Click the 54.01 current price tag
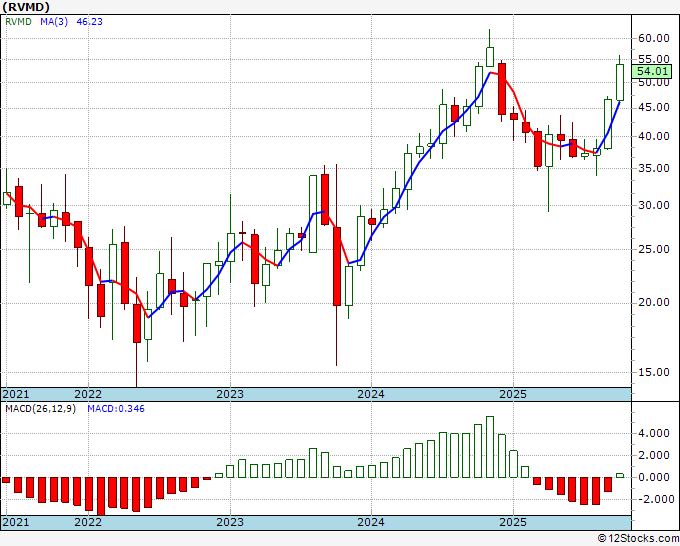Screen dimensions: 680x546 click(x=651, y=71)
